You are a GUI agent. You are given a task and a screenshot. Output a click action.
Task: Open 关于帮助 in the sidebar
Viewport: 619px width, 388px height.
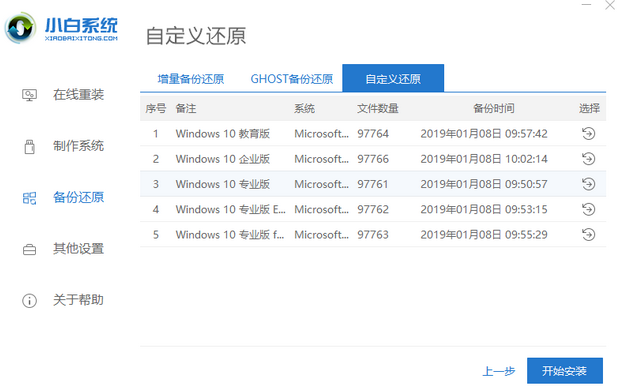[78, 300]
